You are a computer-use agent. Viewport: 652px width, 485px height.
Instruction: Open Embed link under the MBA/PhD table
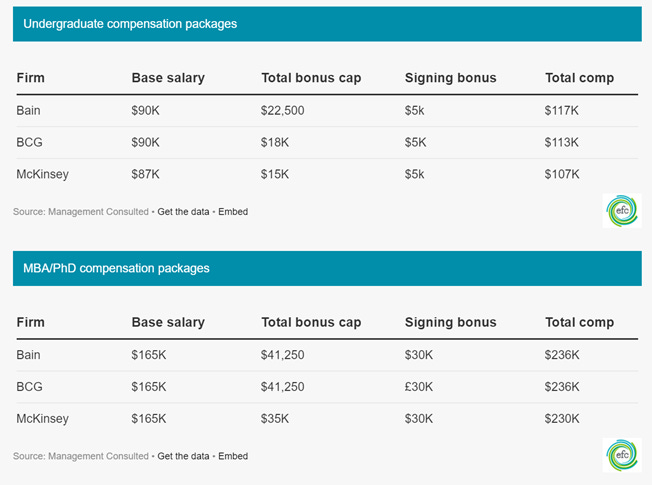[233, 456]
